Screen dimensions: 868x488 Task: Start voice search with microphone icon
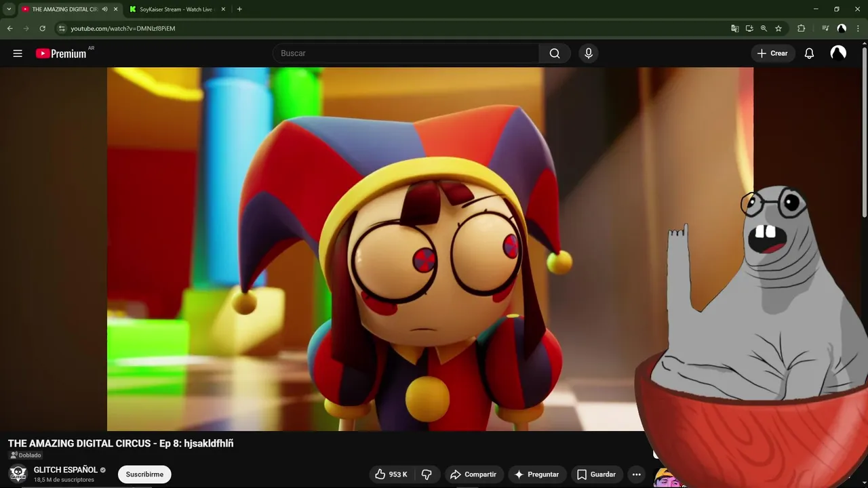[589, 54]
